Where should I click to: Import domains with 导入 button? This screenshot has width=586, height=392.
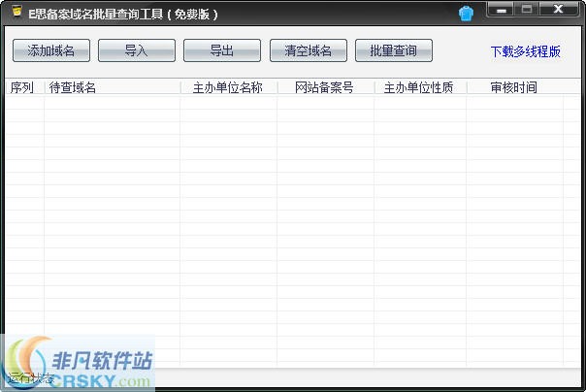[137, 50]
